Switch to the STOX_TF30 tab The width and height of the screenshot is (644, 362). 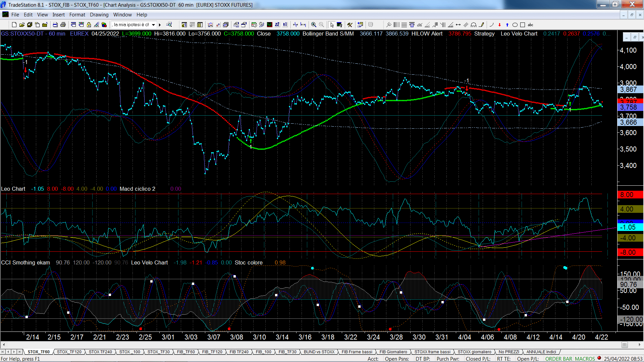[158, 352]
